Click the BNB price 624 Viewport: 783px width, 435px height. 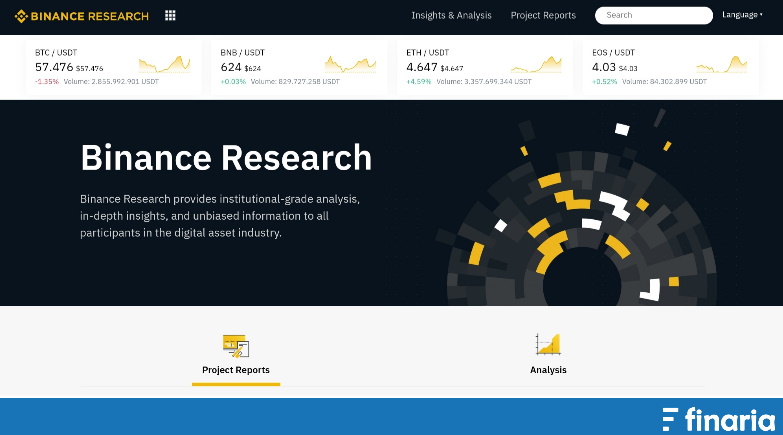[231, 67]
